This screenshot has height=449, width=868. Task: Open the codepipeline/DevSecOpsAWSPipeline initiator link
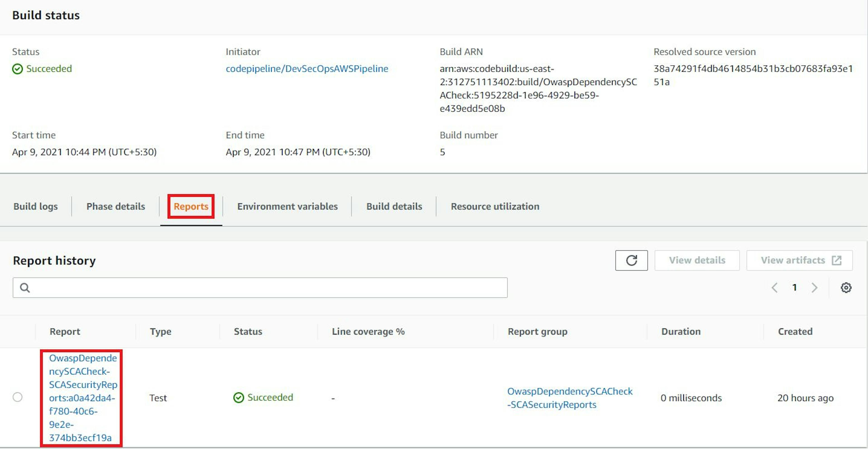[x=307, y=69]
